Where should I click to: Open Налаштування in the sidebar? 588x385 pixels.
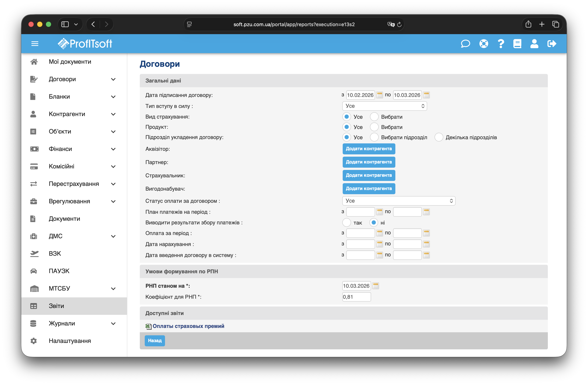70,341
